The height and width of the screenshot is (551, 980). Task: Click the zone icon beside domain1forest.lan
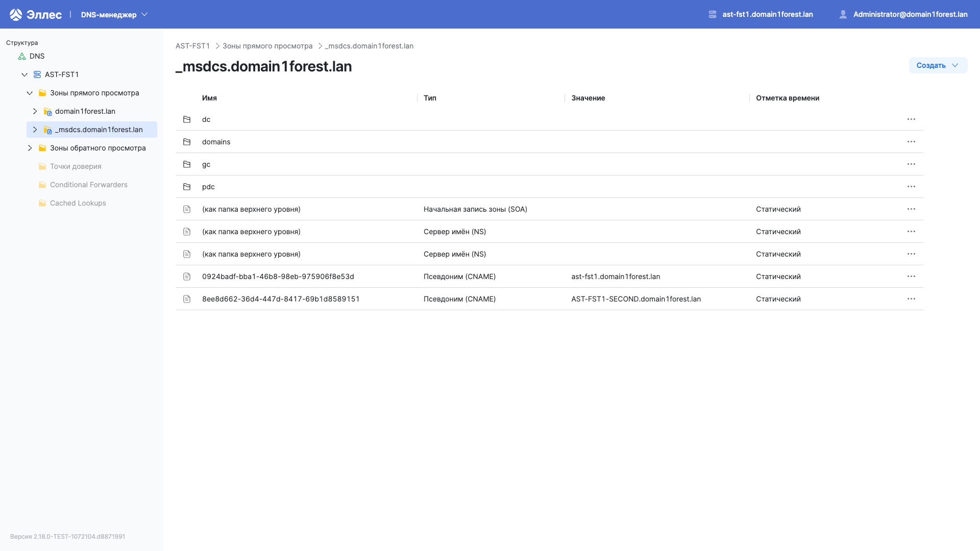47,111
